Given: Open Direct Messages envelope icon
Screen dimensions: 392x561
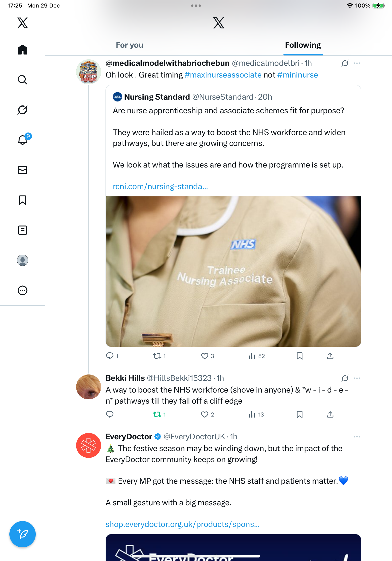Looking at the screenshot, I should 23,170.
